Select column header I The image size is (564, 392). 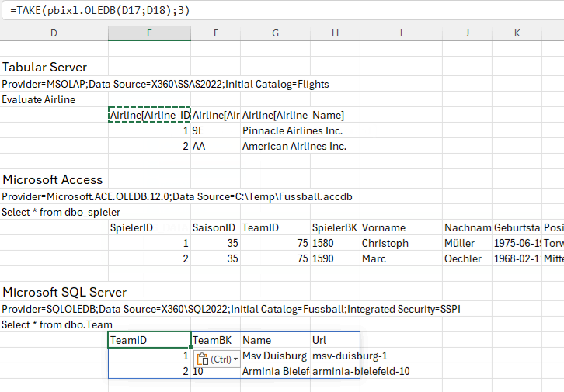(400, 33)
